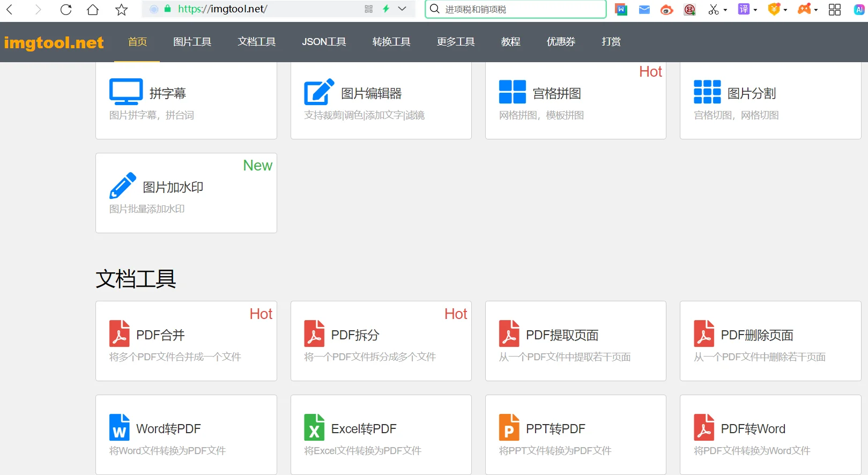Open the 图片分割 tool
Screen dimensions: 868x475
pyautogui.click(x=752, y=93)
